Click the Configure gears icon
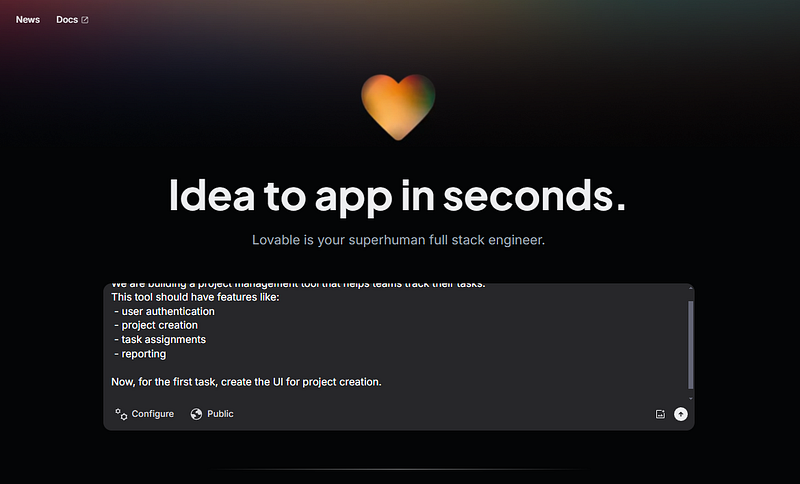 121,414
